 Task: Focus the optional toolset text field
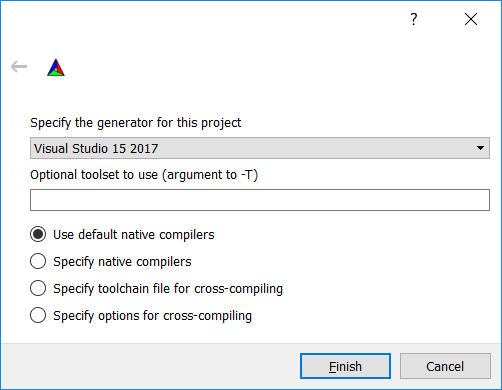tap(260, 200)
